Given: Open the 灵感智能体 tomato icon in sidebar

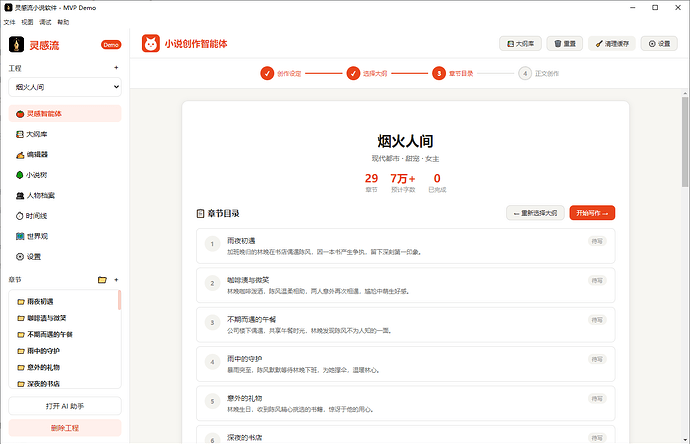Looking at the screenshot, I should (x=20, y=114).
